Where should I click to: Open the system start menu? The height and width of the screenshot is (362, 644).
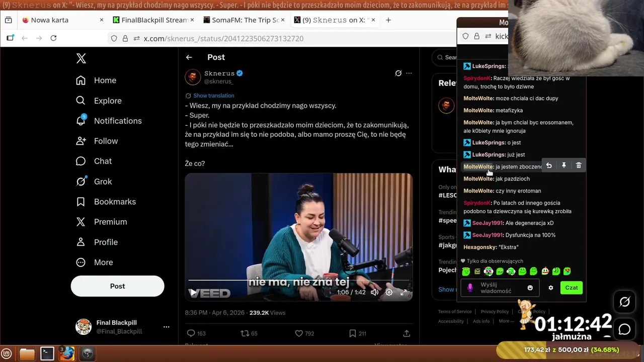7,353
